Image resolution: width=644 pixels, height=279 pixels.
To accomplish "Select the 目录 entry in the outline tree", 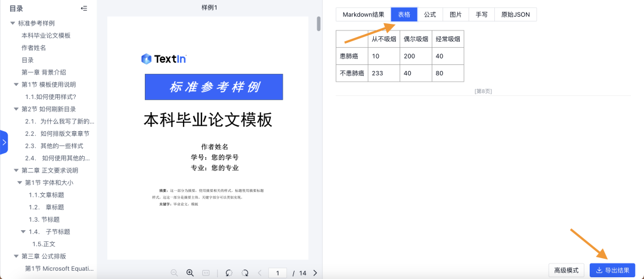I will [x=27, y=60].
